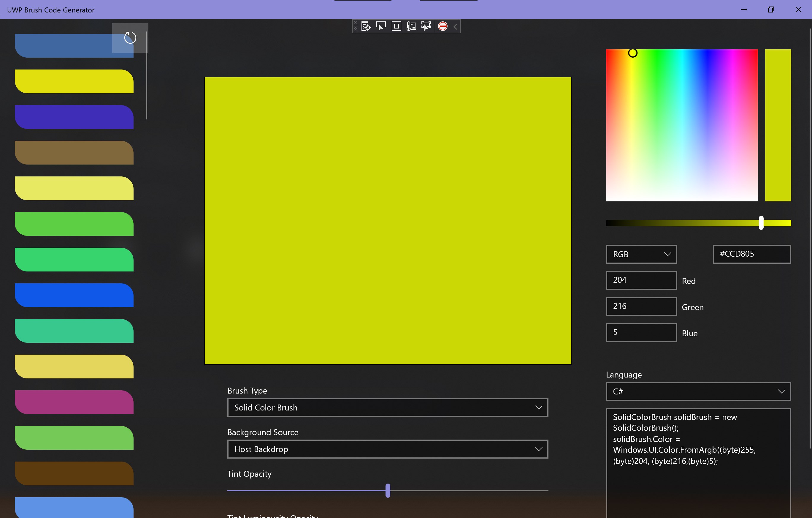Click the Select Element debug tool
The height and width of the screenshot is (518, 812).
click(x=381, y=26)
